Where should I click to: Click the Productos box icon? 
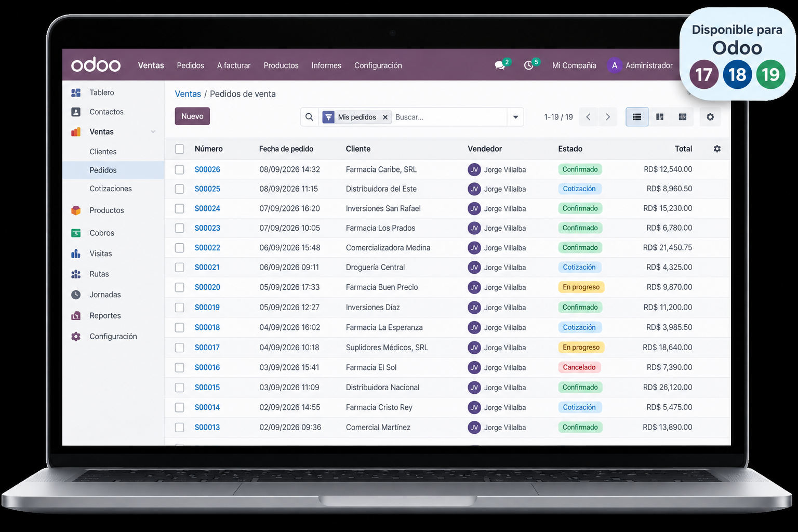pos(76,210)
